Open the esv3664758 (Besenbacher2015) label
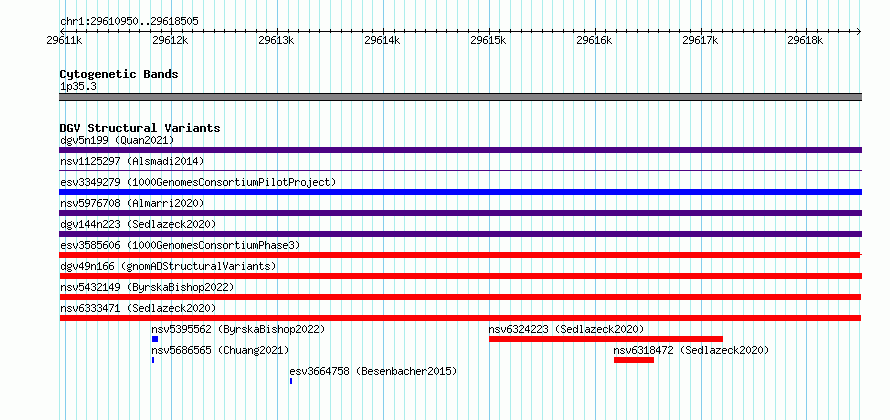This screenshot has height=420, width=890. click(x=373, y=371)
